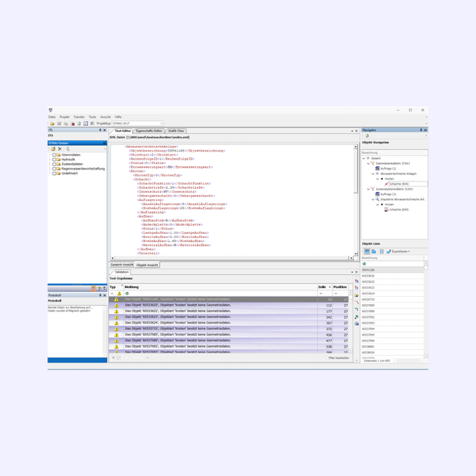Switch to the Eigenschafts-Editor tab
This screenshot has width=476, height=476.
click(x=149, y=131)
